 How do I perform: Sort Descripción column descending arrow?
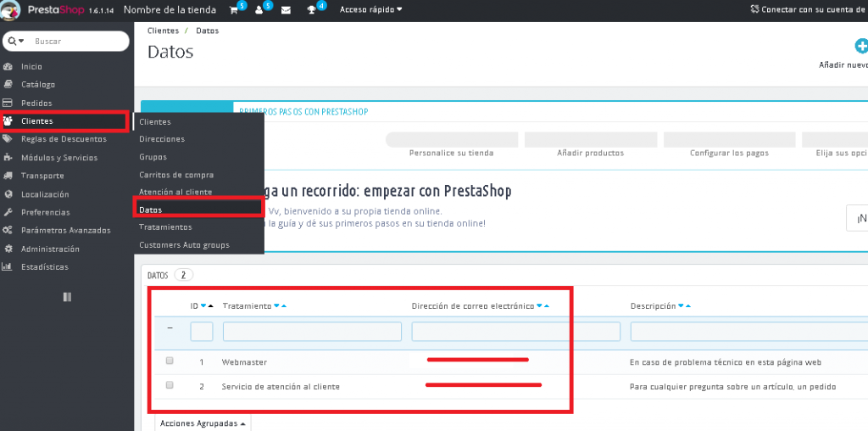[x=681, y=305]
